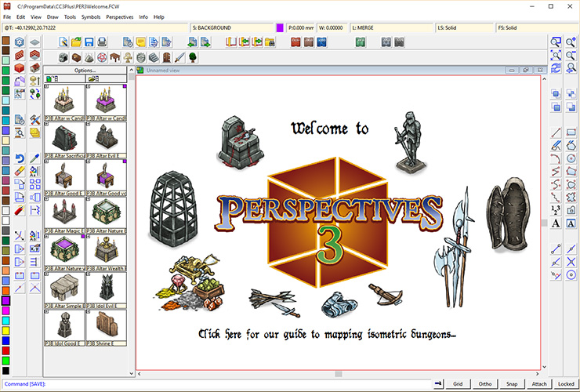The height and width of the screenshot is (392, 580).
Task: Save the map with the floppy disk icon
Action: [x=89, y=42]
